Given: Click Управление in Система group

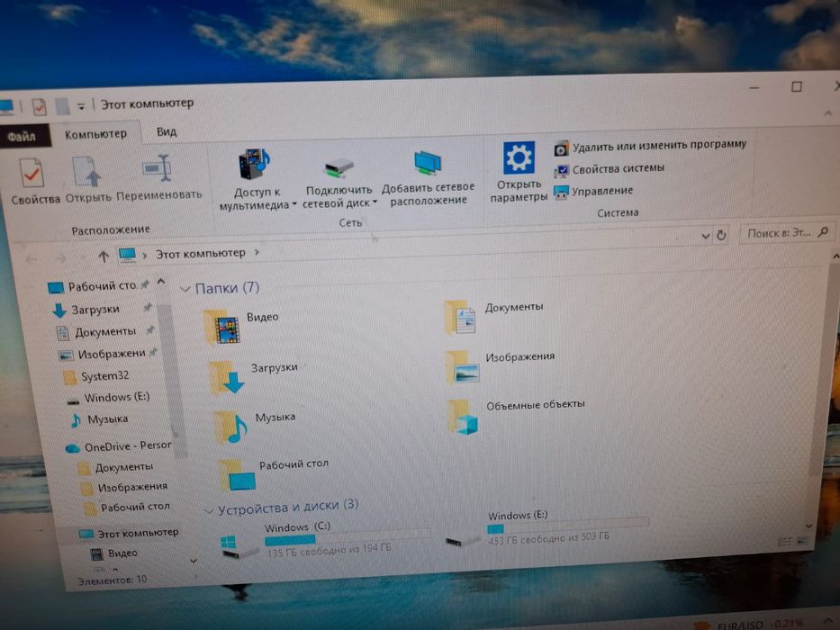Looking at the screenshot, I should (593, 191).
